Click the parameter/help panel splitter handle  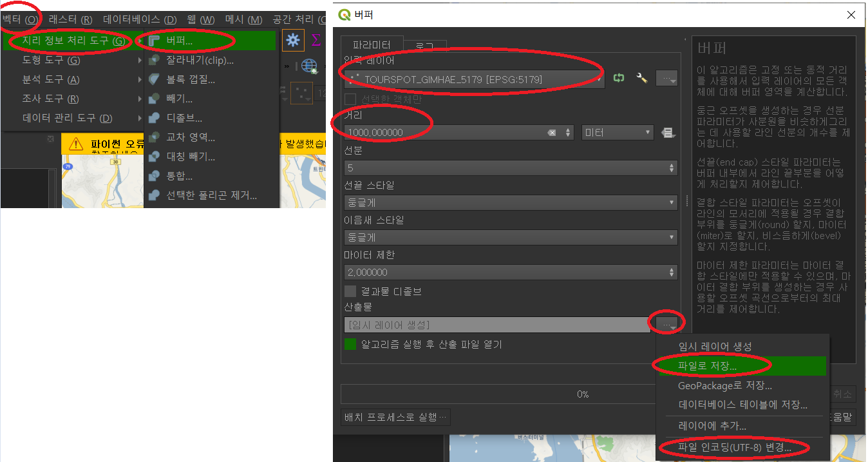click(687, 200)
